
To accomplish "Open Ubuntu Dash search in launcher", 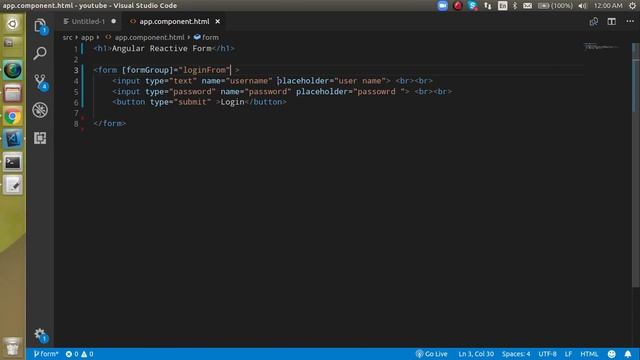I will (13, 24).
